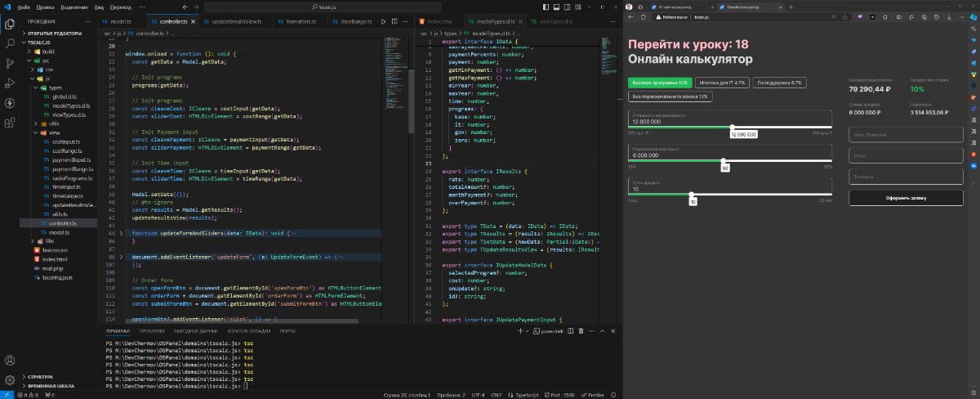Open the Run and Debug view
Viewport: 980px width, 399px height.
11,83
